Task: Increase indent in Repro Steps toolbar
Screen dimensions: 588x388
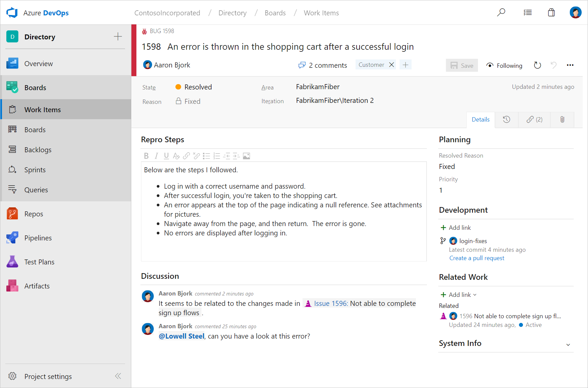Action: pyautogui.click(x=236, y=156)
